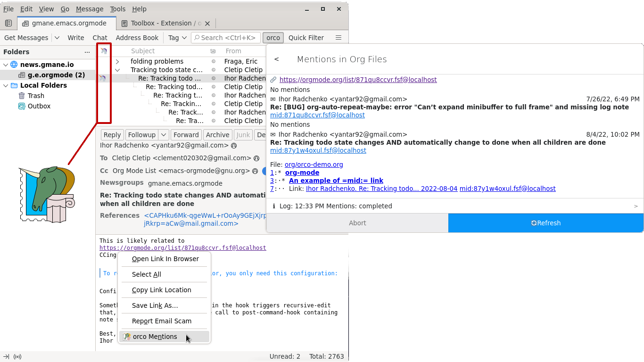Open mid:87y1w4oxul.fsf@localhost link under second message
This screenshot has width=644, height=362.
(318, 150)
